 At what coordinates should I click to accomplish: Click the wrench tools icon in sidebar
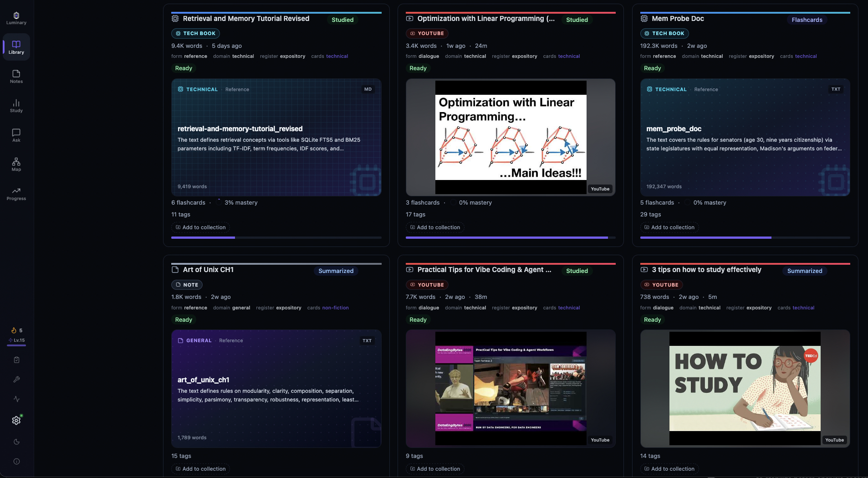[16, 380]
